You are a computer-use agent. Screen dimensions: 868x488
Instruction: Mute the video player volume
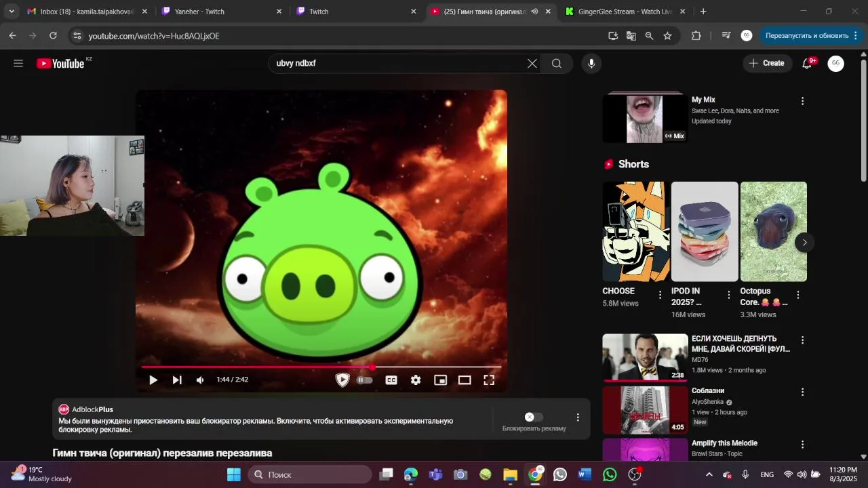pos(200,380)
